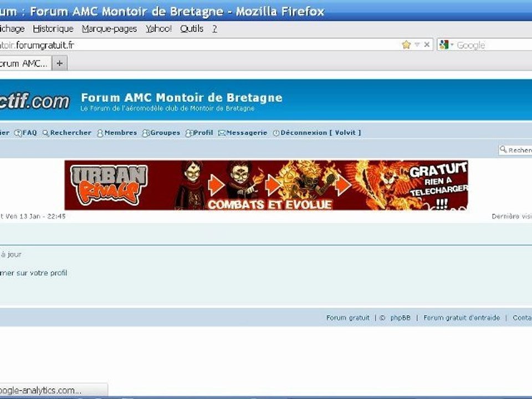Viewport: 532px width, 399px height.
Task: Open the phpBB footer link
Action: [400, 318]
